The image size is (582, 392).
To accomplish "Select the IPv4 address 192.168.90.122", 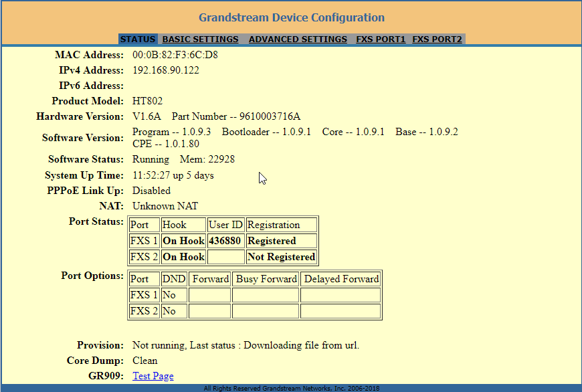I will 166,70.
